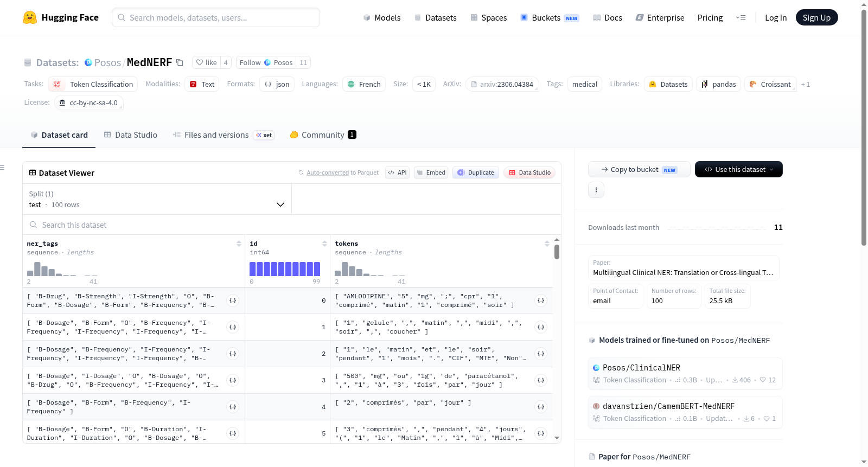Switch to the Community tab
This screenshot has height=467, width=868.
(x=323, y=135)
